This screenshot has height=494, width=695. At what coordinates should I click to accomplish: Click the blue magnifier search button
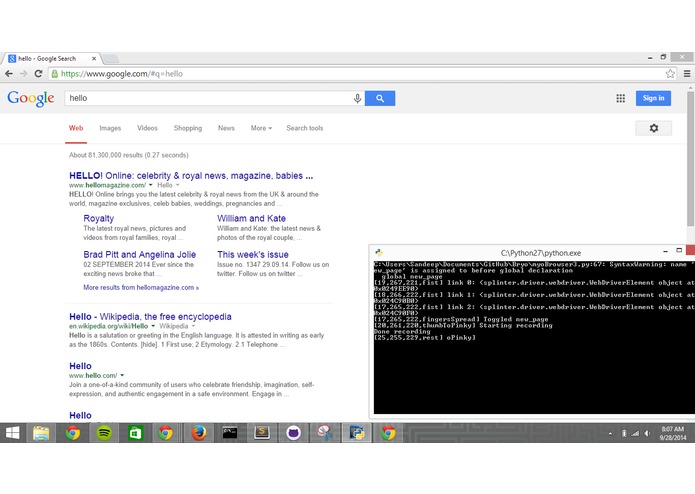(x=380, y=98)
